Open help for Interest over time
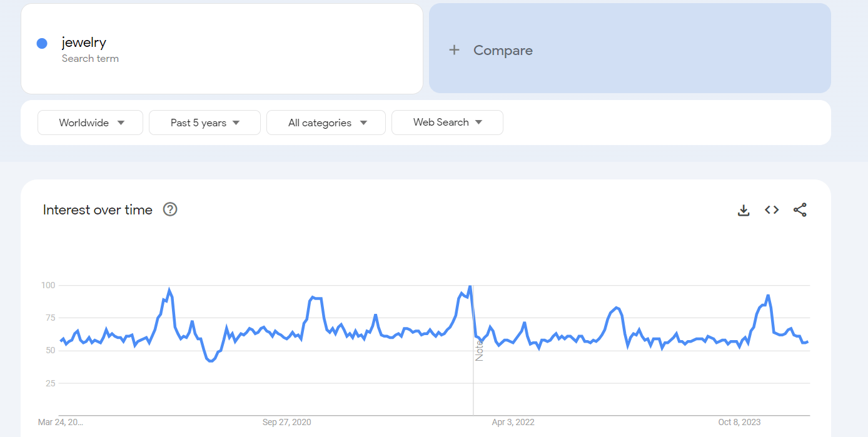 click(170, 209)
